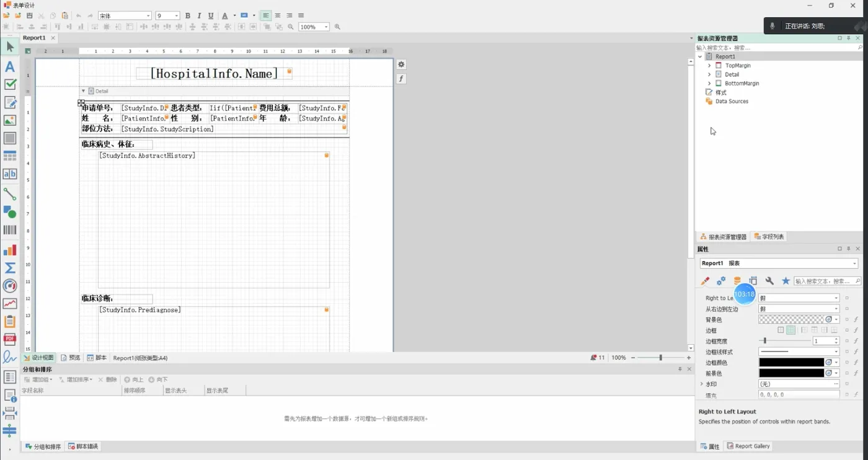Select the Table control tool
The height and width of the screenshot is (460, 868).
[x=10, y=156]
